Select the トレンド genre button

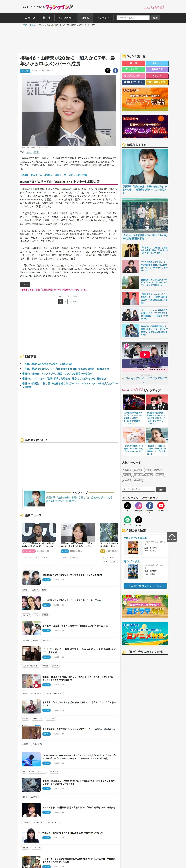157,76
